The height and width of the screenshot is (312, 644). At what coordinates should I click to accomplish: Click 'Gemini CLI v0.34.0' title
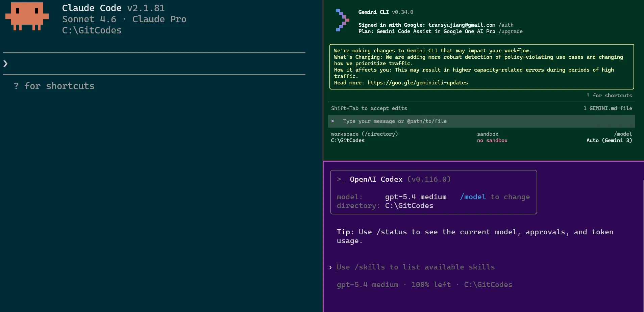(386, 12)
